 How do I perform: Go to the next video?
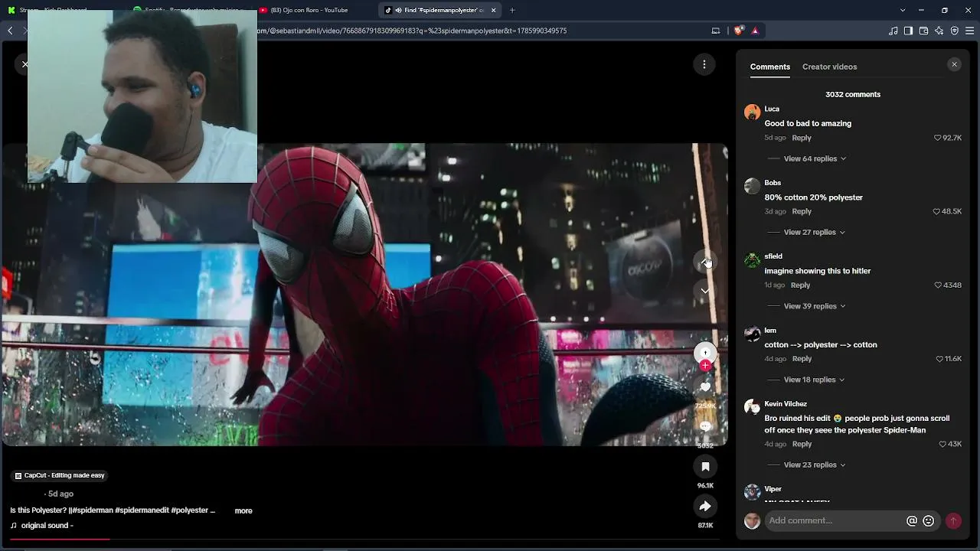pos(705,291)
